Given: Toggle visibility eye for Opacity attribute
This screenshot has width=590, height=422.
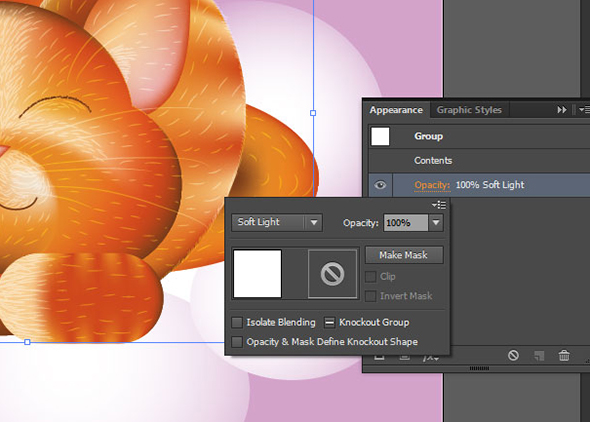Looking at the screenshot, I should [x=380, y=185].
